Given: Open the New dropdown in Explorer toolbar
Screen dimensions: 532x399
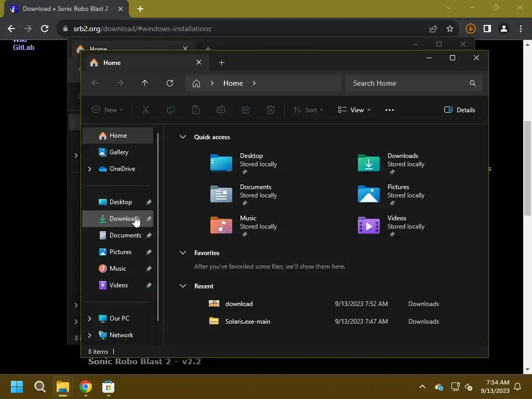Looking at the screenshot, I should click(x=108, y=110).
